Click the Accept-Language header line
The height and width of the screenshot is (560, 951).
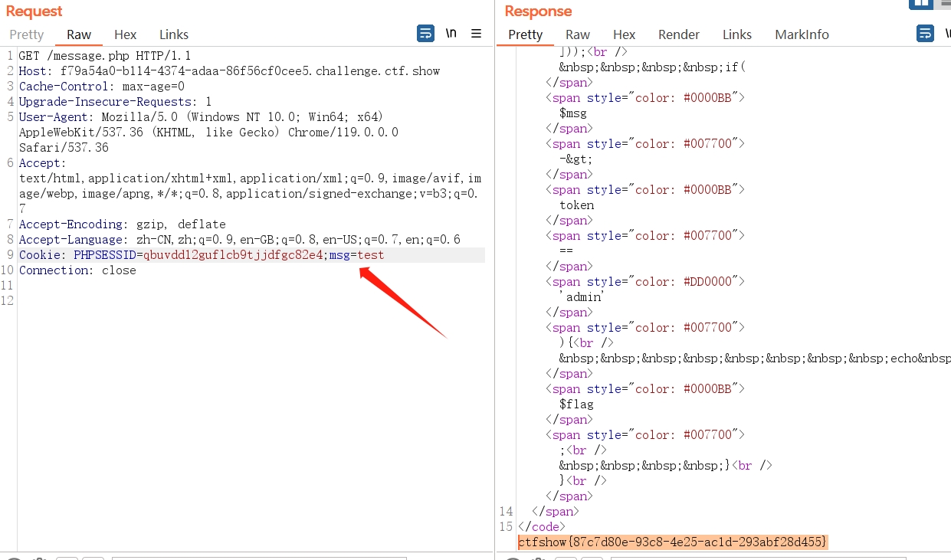pos(240,240)
